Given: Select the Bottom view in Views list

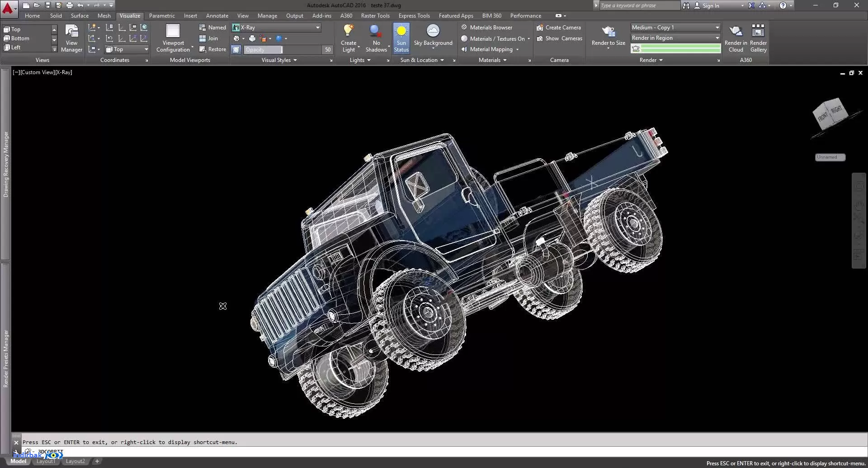Looking at the screenshot, I should (x=26, y=38).
